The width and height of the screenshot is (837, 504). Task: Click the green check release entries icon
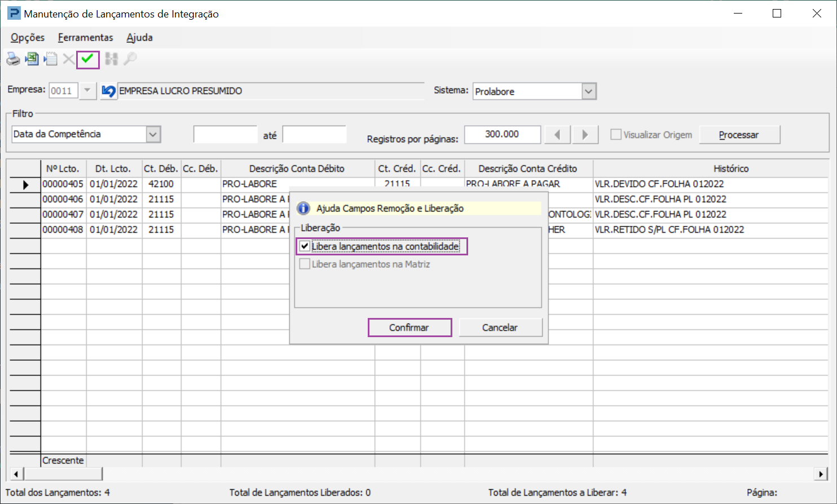pyautogui.click(x=87, y=59)
